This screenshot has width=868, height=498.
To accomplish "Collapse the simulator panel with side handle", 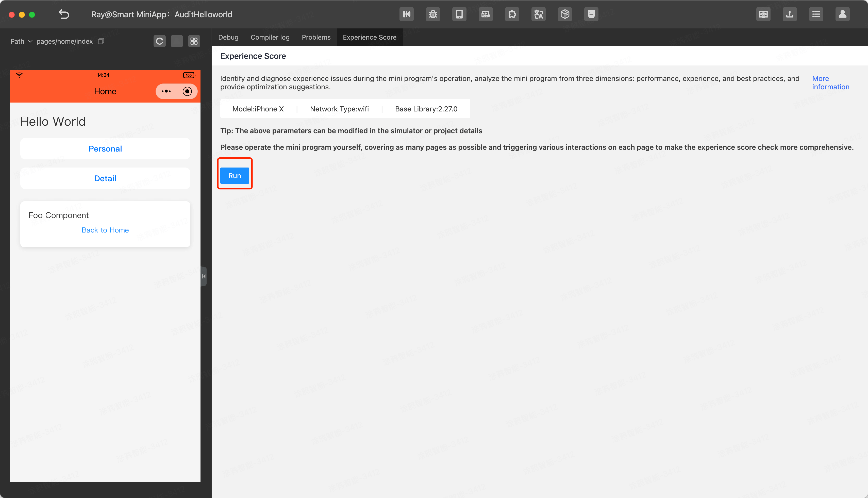I will click(x=204, y=276).
